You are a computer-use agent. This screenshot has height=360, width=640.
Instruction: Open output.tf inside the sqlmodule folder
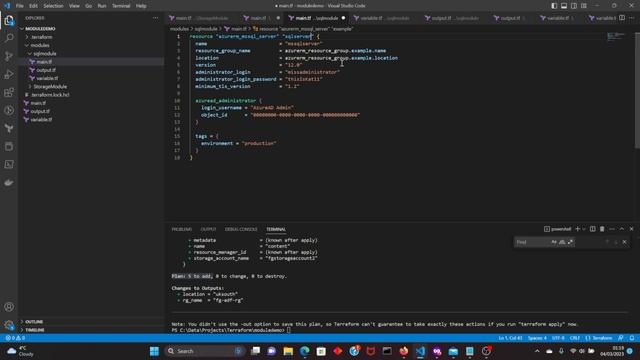click(46, 70)
